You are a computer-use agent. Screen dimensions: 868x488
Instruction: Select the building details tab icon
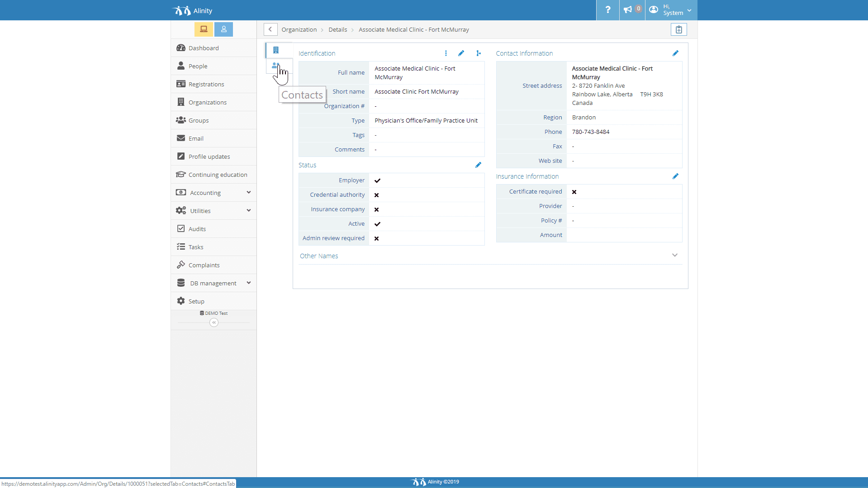(x=276, y=50)
